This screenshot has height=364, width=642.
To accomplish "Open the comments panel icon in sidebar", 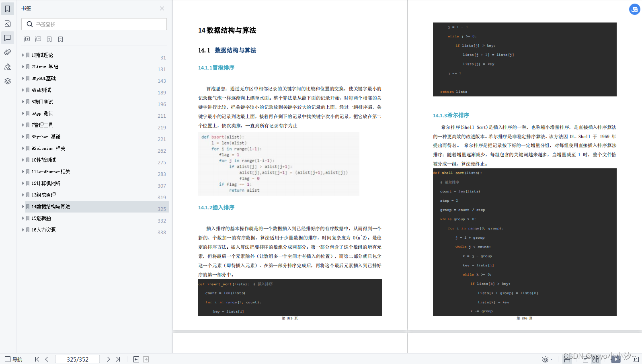I will pyautogui.click(x=8, y=38).
